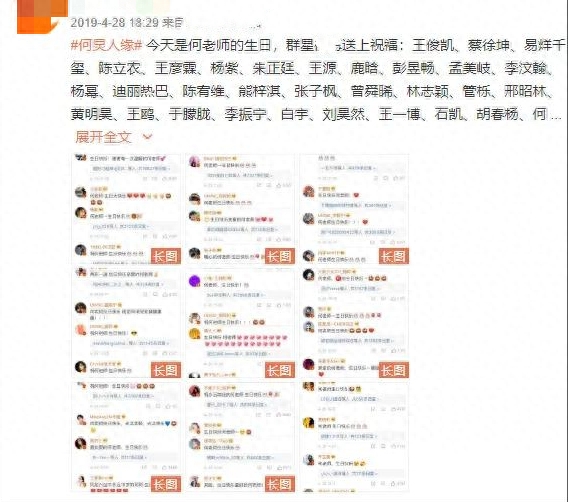Click 长图 badge on fourth grid image
Viewport: 568px width, 502px height.
click(166, 370)
